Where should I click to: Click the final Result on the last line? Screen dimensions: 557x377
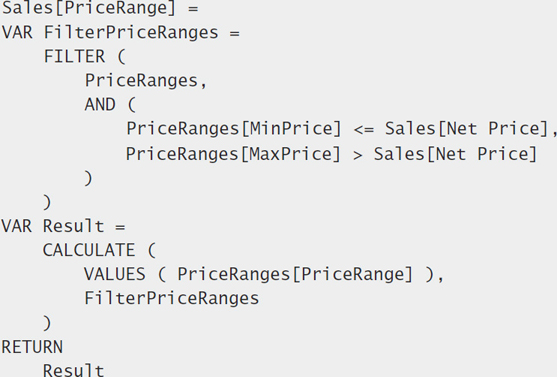click(x=74, y=370)
